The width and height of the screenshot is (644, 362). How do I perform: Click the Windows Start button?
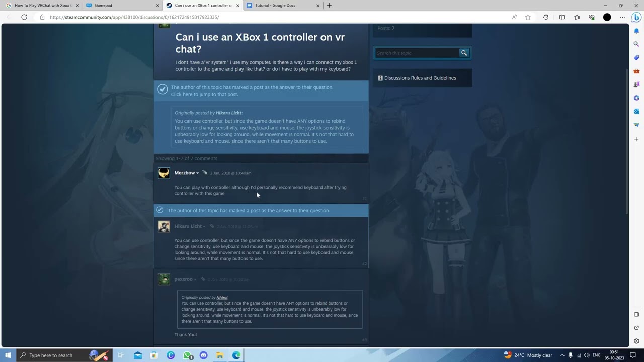pyautogui.click(x=8, y=355)
